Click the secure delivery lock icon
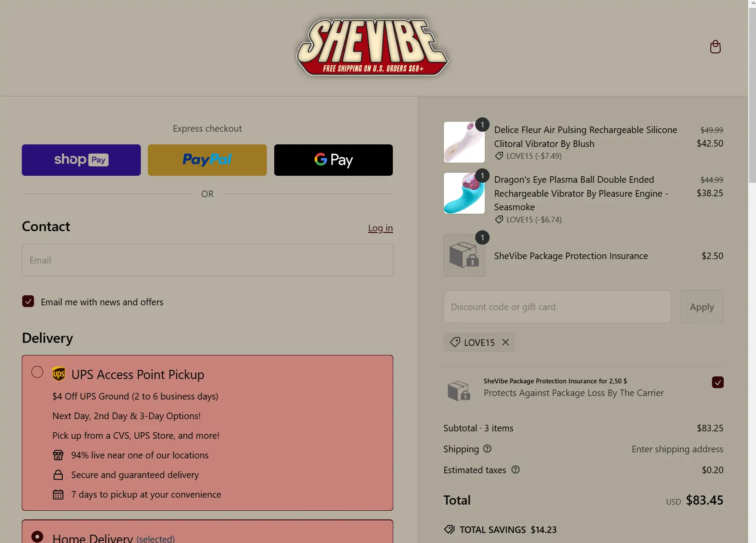756x543 pixels. point(58,475)
